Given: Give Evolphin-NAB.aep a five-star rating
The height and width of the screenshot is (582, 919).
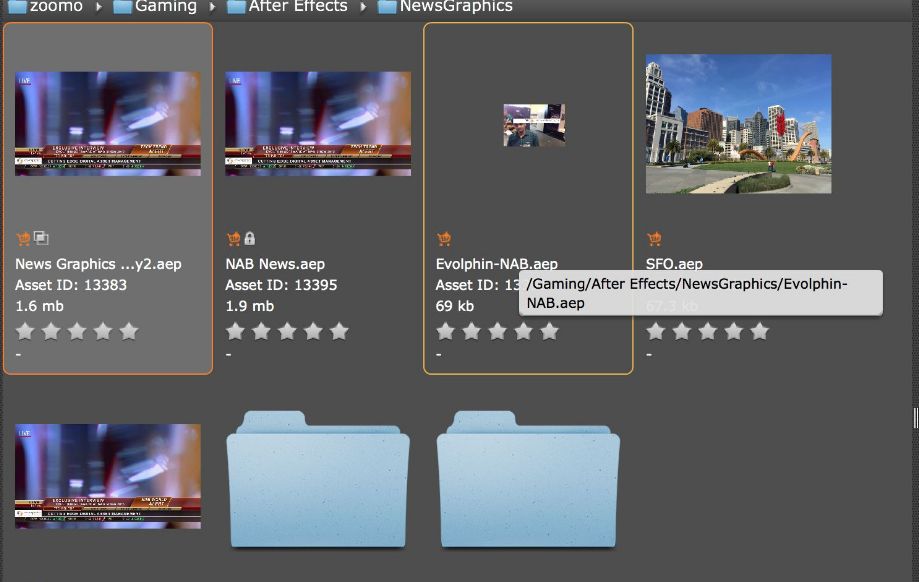Looking at the screenshot, I should click(x=549, y=332).
